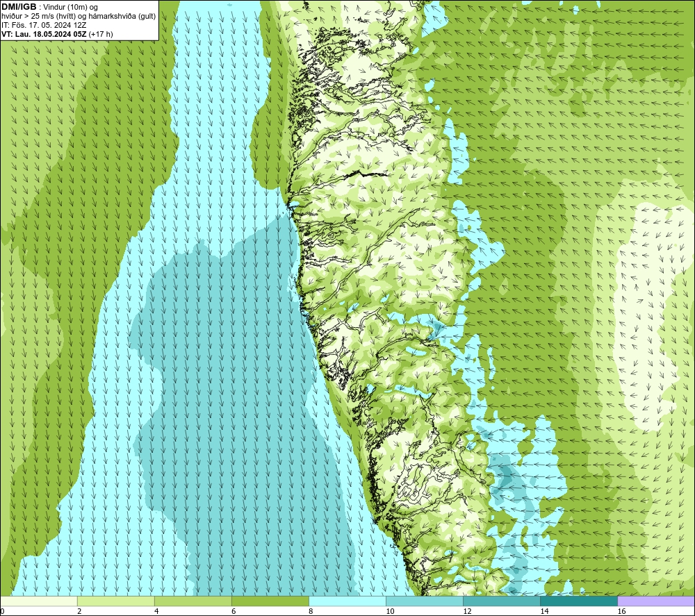
Task: Click the legend scale label '8'
Action: (311, 611)
